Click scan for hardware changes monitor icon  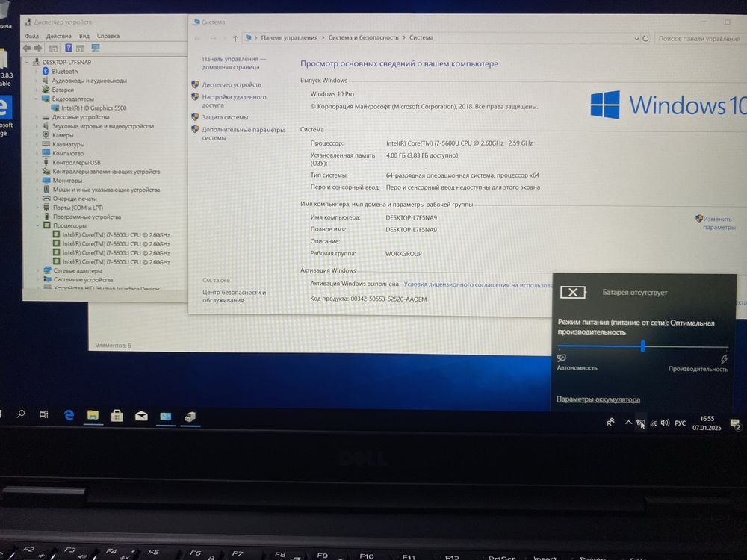[96, 48]
